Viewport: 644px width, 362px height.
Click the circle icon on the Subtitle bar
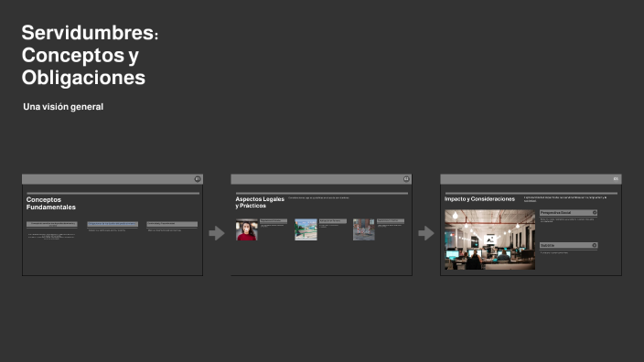click(595, 245)
